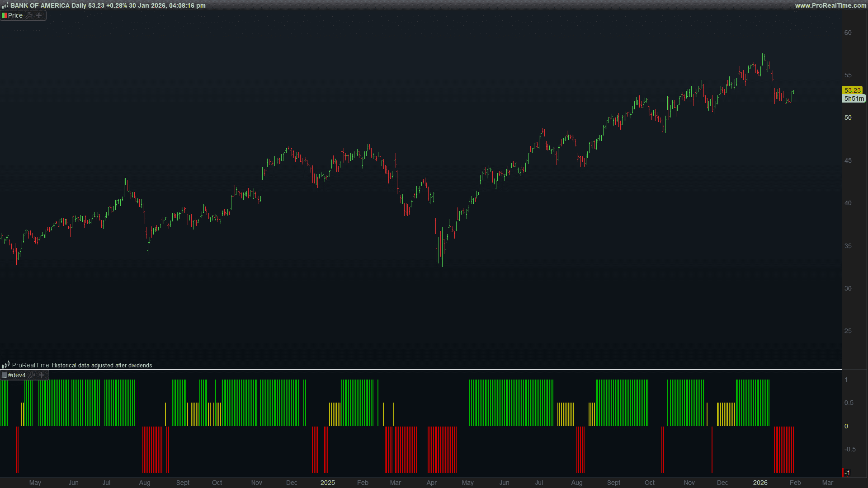Click the BANK OF AMERICA Daily title
Screen dimensions: 868x488
tap(48, 5)
